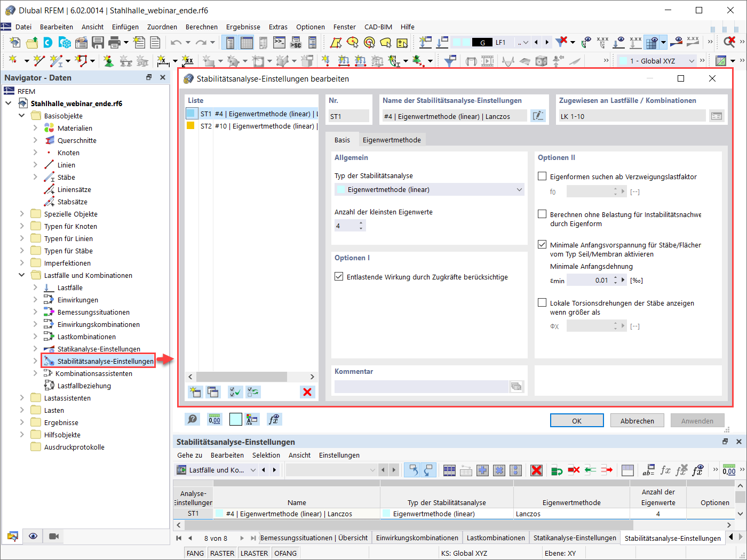Click the εmin minimum strain value field
The height and width of the screenshot is (560, 747).
coord(589,280)
